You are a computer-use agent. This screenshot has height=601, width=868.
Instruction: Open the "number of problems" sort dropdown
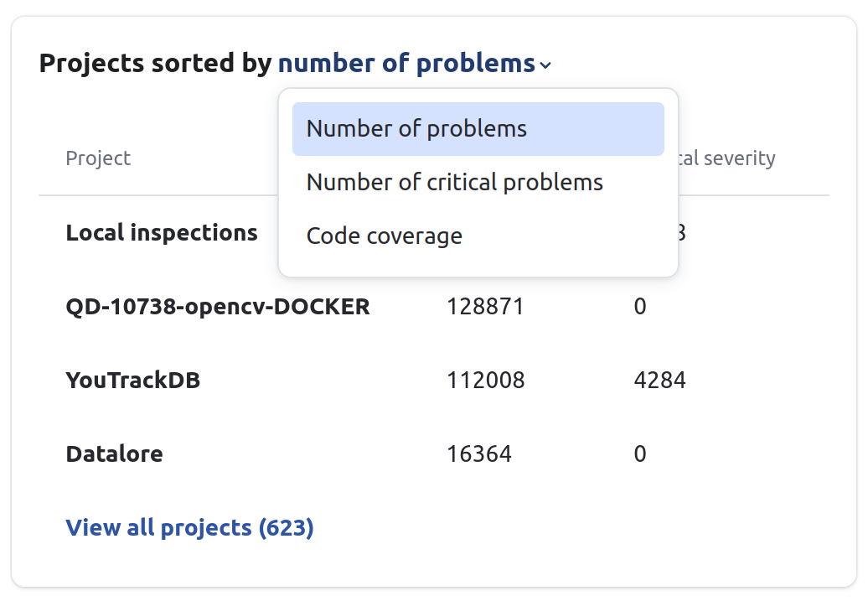[x=406, y=63]
